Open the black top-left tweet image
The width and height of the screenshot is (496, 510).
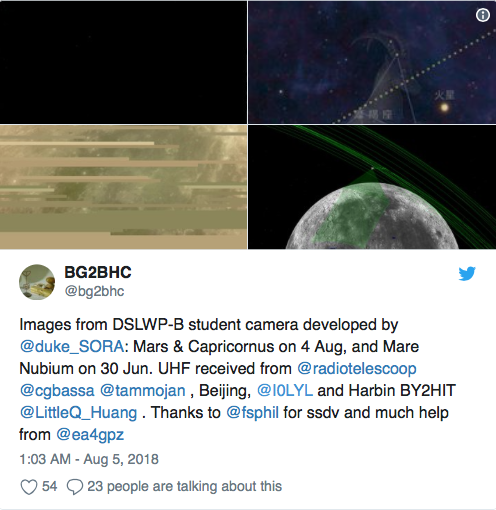click(x=123, y=62)
